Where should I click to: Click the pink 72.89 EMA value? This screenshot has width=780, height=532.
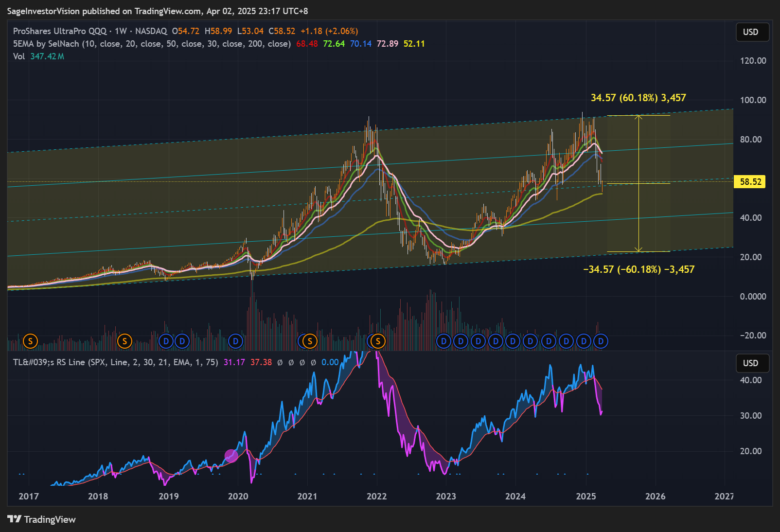(388, 44)
